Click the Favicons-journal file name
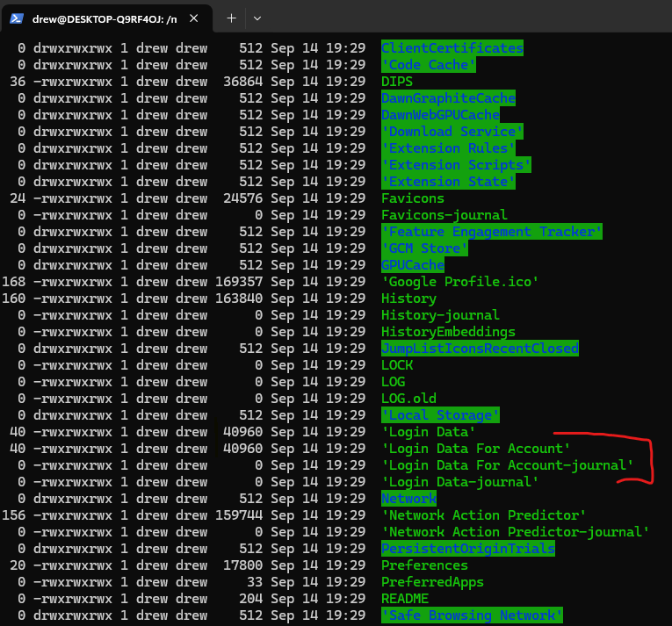Image resolution: width=672 pixels, height=626 pixels. tap(444, 215)
